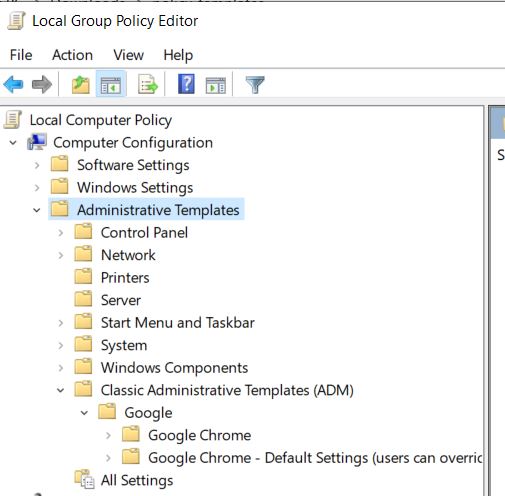Screen dimensions: 505x496
Task: Collapse Classic Administrative Templates (ADM) node
Action: (60, 390)
